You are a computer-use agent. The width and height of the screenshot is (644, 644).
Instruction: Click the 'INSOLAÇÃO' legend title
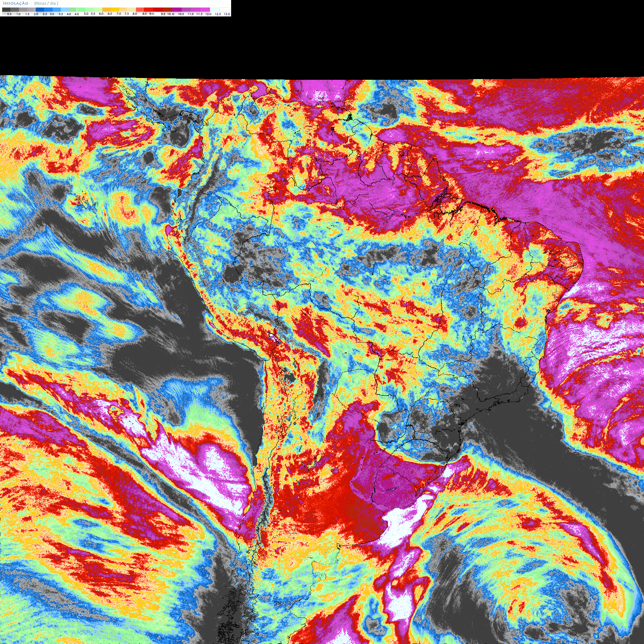[16, 3]
